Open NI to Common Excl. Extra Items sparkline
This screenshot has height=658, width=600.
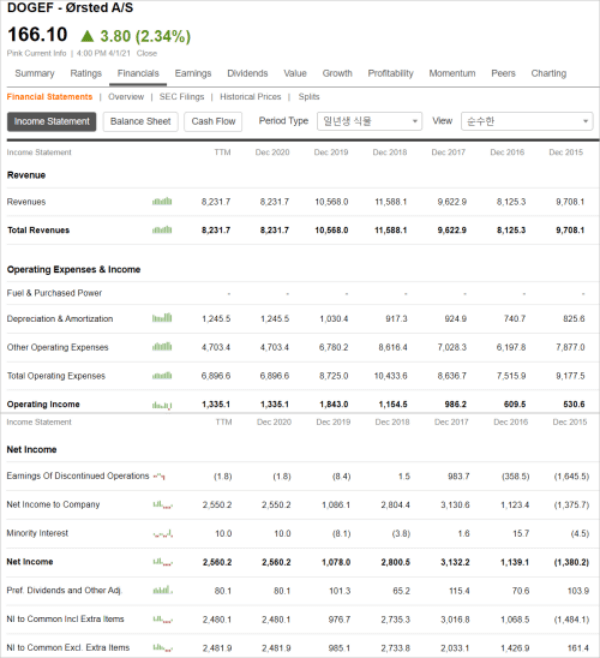coord(163,648)
